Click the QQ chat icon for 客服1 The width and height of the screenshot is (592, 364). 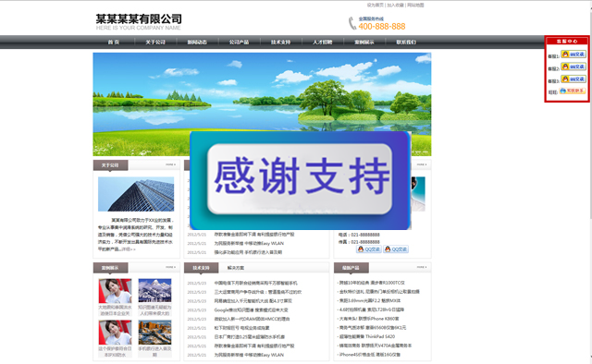click(573, 55)
